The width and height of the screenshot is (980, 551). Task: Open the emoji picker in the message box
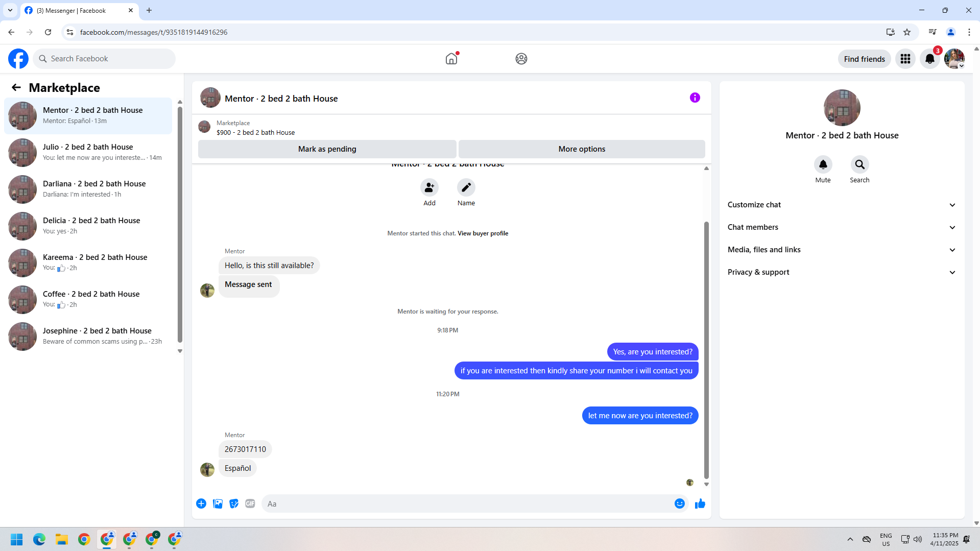pyautogui.click(x=680, y=504)
